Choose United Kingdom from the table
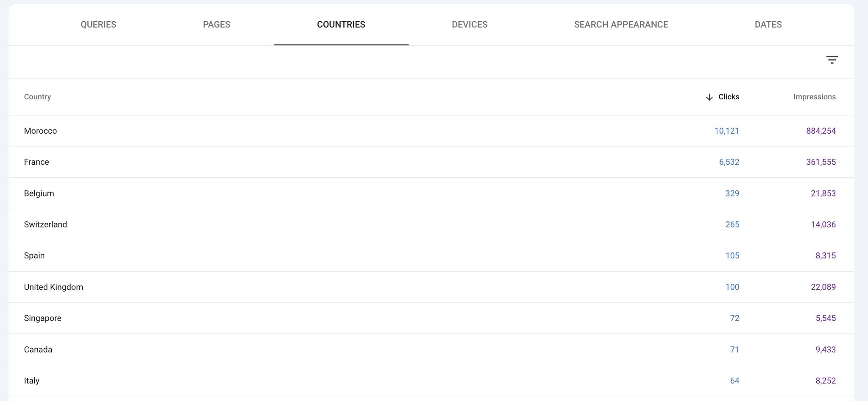The height and width of the screenshot is (401, 868). tap(53, 287)
